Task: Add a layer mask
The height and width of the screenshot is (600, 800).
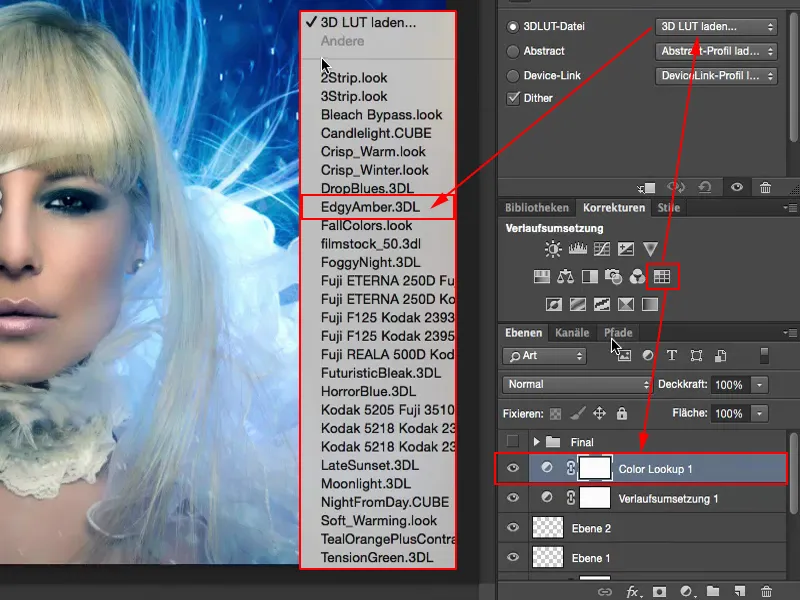Action: (x=659, y=591)
